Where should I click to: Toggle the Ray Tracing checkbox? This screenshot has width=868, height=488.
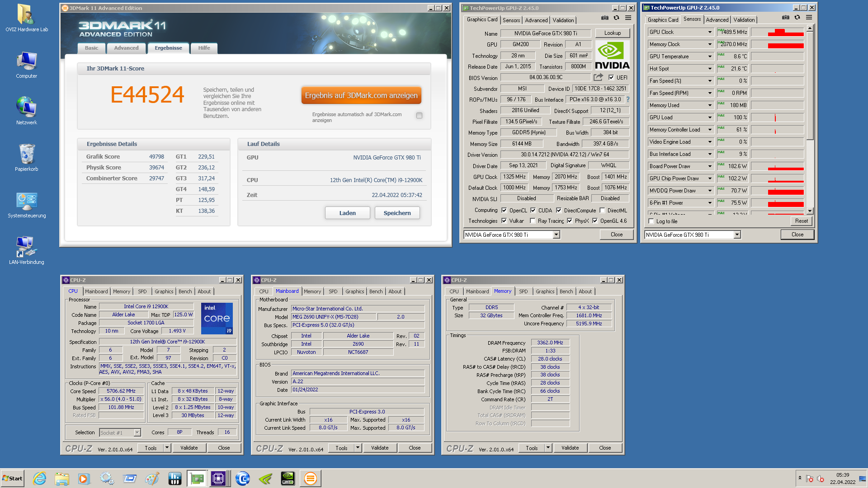(x=533, y=221)
